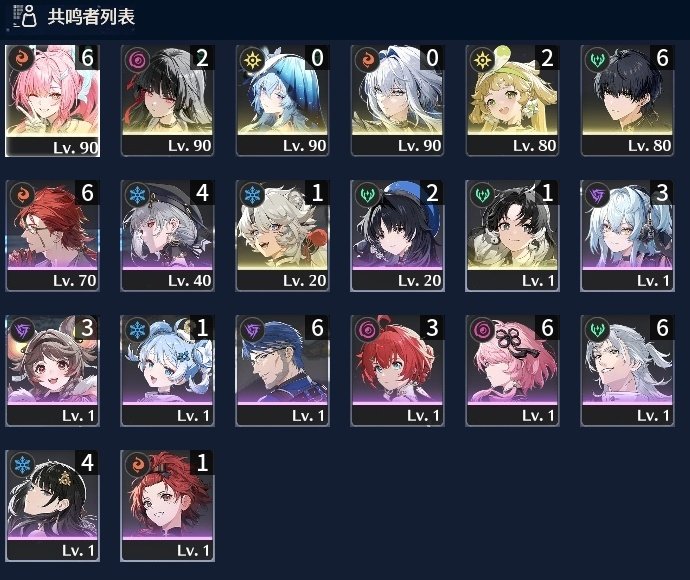Click the resonator list icon beside 共鸣者列表

pos(25,16)
